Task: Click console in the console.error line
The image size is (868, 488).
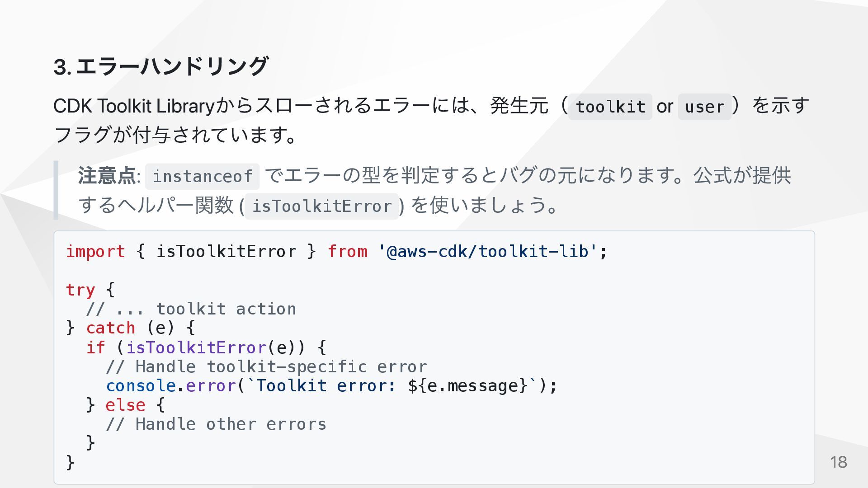Action: point(141,386)
